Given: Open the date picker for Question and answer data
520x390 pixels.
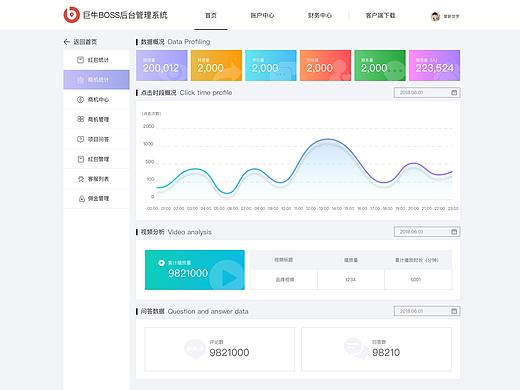Looking at the screenshot, I should point(427,311).
